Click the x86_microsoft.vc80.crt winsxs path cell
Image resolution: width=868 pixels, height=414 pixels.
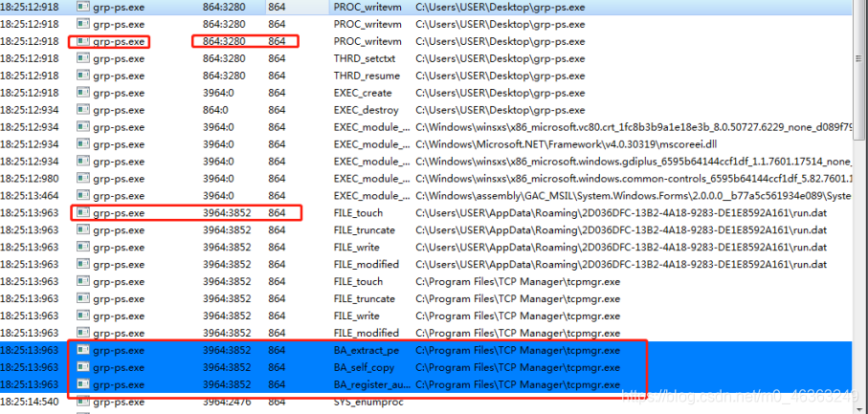point(634,127)
